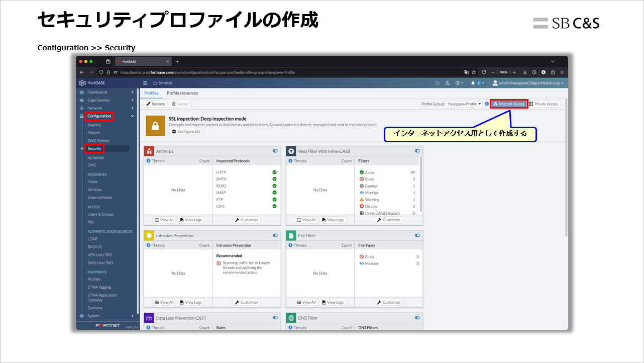Viewport: 644px width, 363px height.
Task: Click the Configure SSL button
Action: (186, 131)
